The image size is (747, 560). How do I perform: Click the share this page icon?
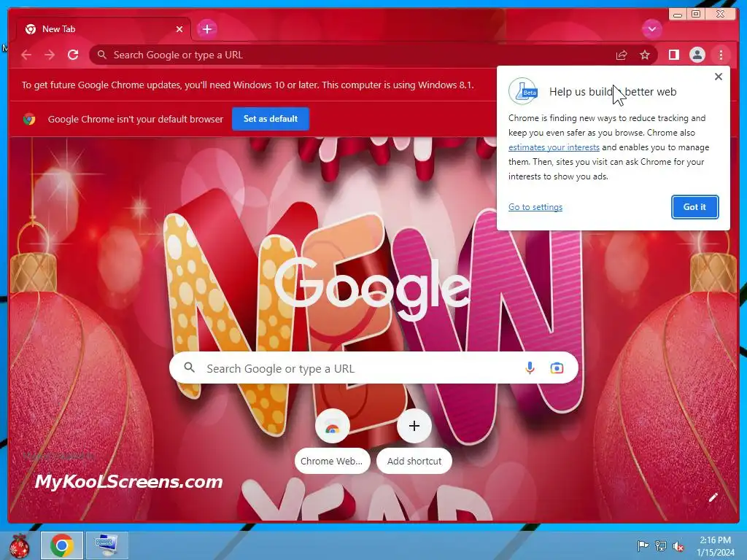coord(622,55)
